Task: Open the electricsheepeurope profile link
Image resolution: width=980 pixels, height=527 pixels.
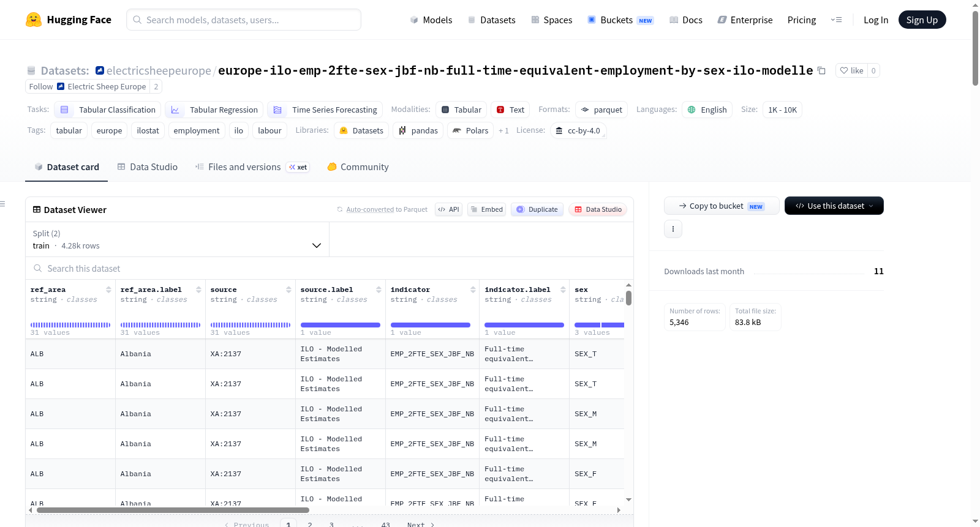Action: pos(159,70)
